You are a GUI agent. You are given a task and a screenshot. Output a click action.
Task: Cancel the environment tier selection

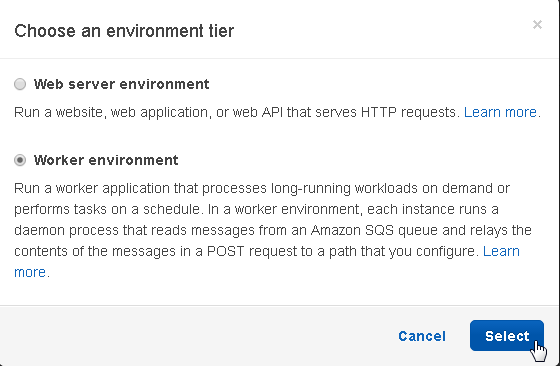[422, 336]
